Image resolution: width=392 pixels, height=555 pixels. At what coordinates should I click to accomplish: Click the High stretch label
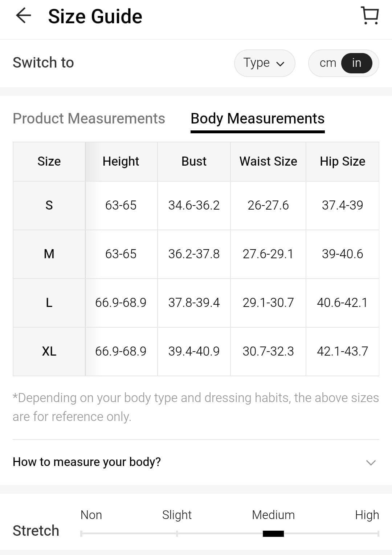pyautogui.click(x=367, y=515)
